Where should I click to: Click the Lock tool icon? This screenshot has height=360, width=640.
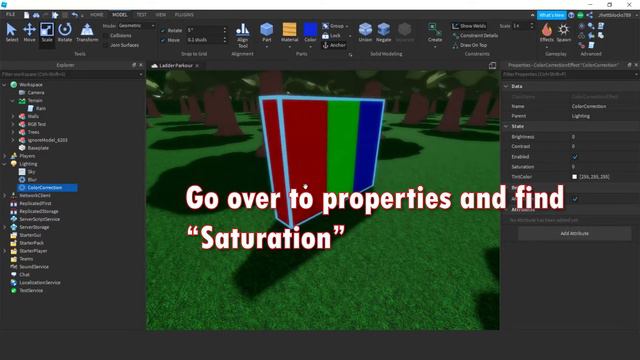pos(326,36)
